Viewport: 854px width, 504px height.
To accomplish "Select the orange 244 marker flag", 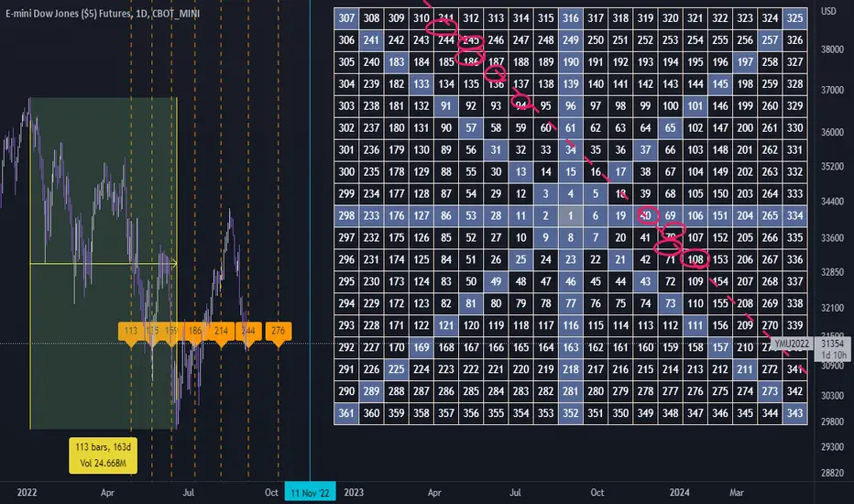I will click(249, 331).
